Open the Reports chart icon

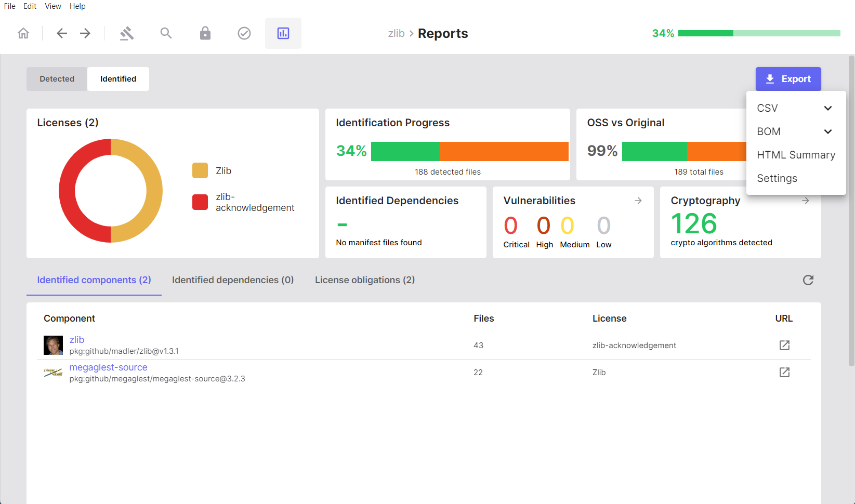pyautogui.click(x=283, y=33)
